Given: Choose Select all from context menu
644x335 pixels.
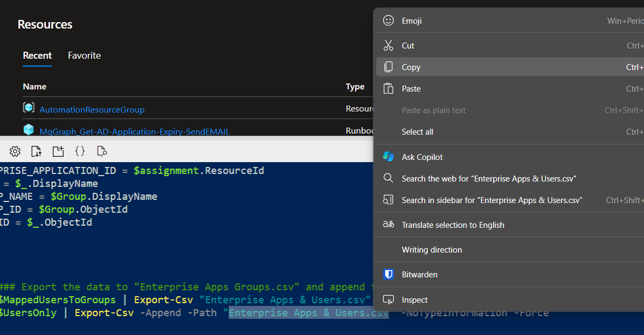Looking at the screenshot, I should pyautogui.click(x=417, y=132).
